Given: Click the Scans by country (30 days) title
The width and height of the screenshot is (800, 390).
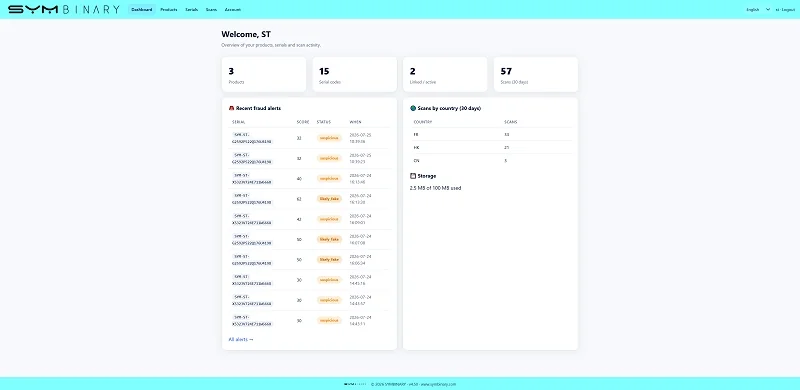Looking at the screenshot, I should [449, 108].
